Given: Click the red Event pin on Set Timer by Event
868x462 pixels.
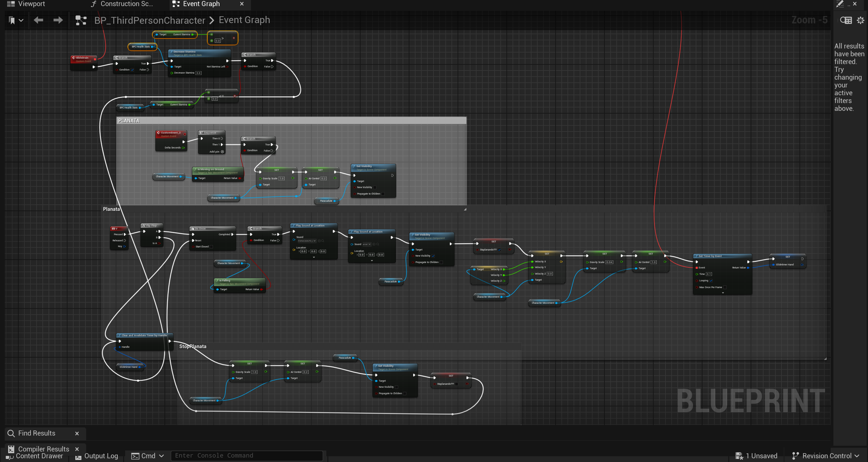Looking at the screenshot, I should point(697,268).
